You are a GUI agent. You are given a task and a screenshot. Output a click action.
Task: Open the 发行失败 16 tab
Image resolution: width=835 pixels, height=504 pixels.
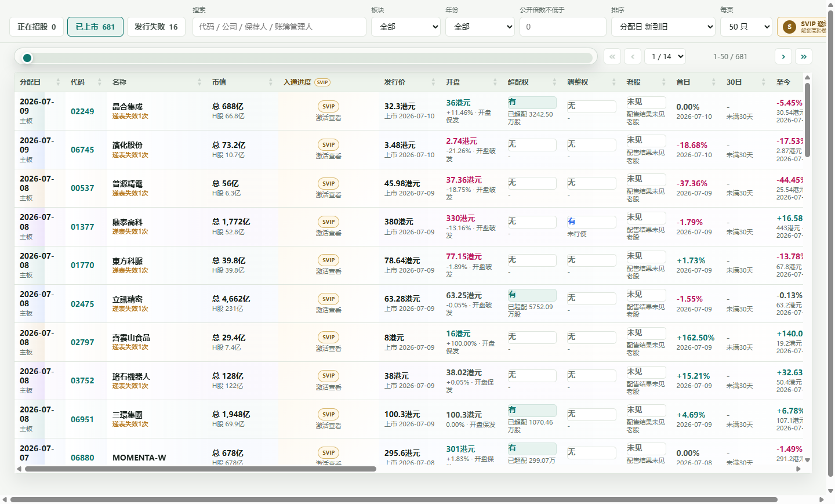156,27
